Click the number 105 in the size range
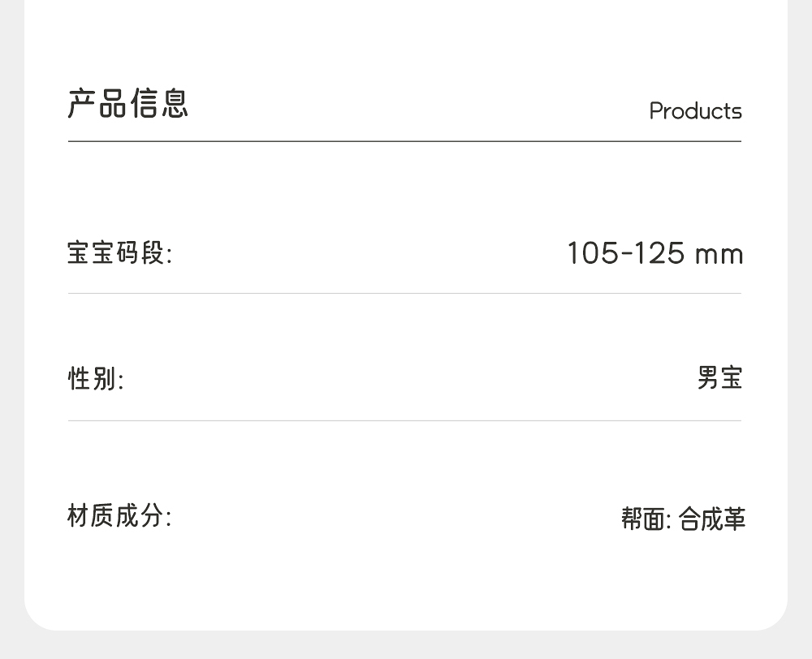Image resolution: width=812 pixels, height=659 pixels. click(593, 253)
